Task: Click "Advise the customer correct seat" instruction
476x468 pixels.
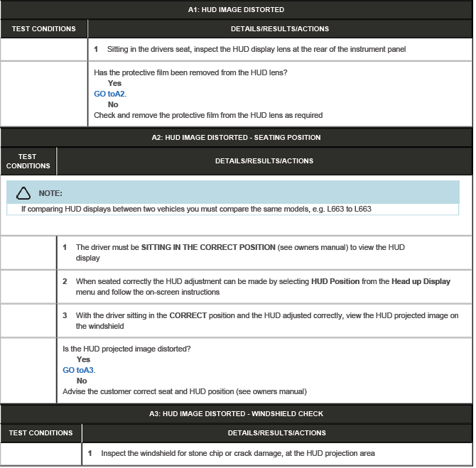Action: (x=184, y=391)
